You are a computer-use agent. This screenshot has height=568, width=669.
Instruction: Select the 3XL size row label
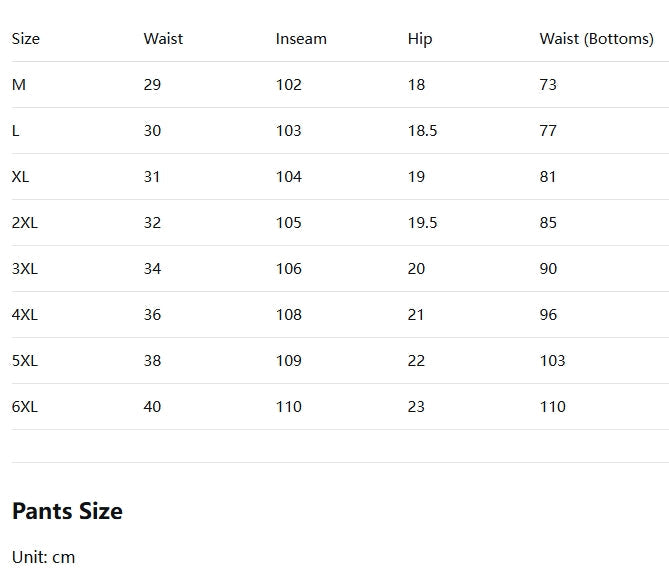tap(25, 269)
